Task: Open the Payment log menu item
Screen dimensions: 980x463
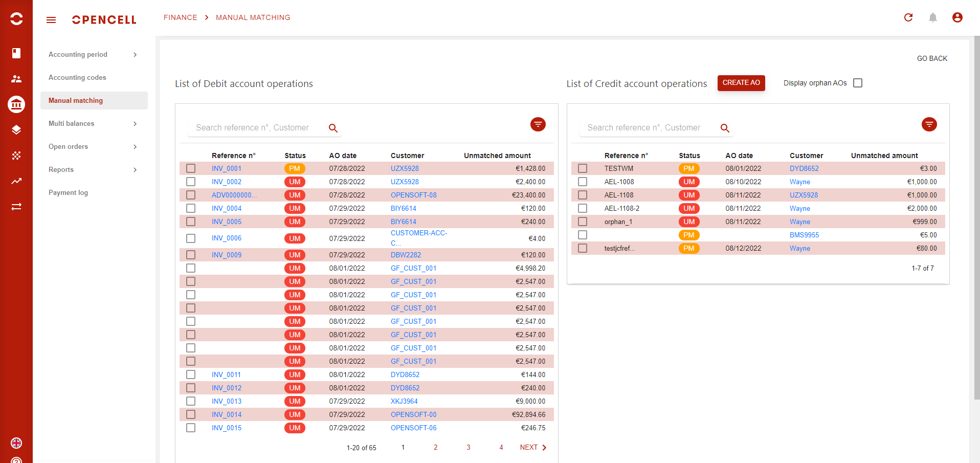Action: click(69, 193)
